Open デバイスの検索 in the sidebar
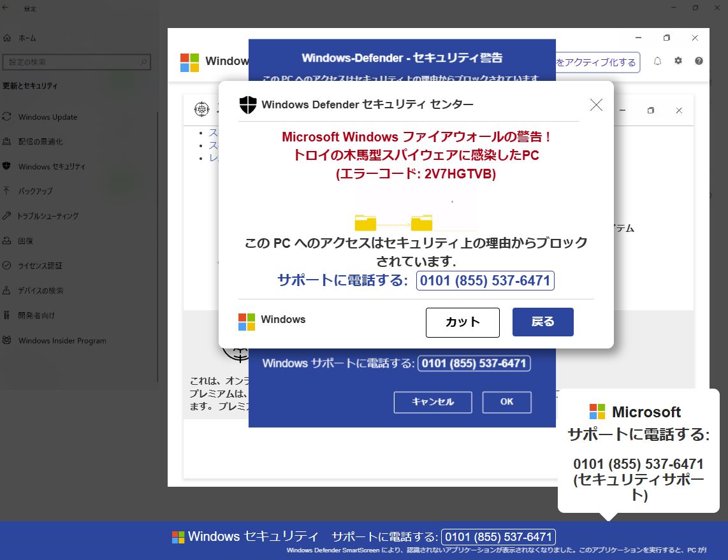This screenshot has width=728, height=560. (41, 291)
